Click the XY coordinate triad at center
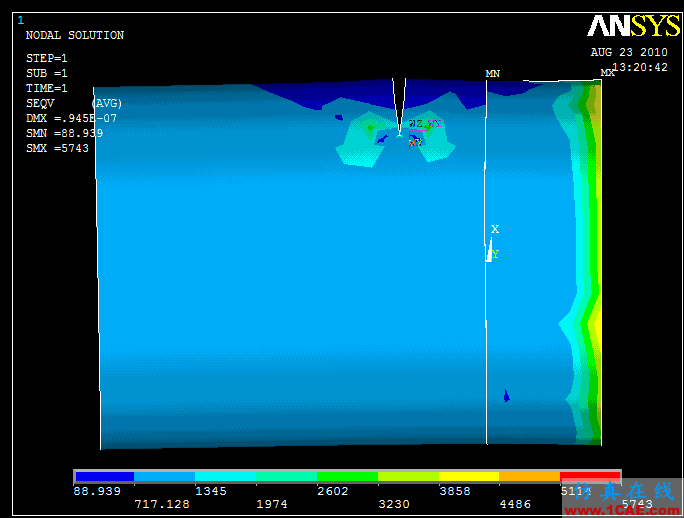The width and height of the screenshot is (684, 518). pos(492,246)
